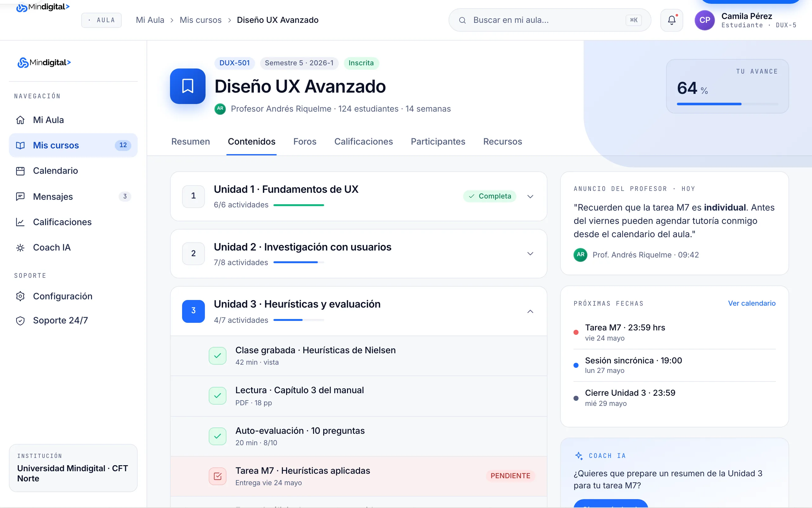Click Prof. Andrés Riquelme · 09:42 text
Screen dimensions: 812x508
click(645, 255)
